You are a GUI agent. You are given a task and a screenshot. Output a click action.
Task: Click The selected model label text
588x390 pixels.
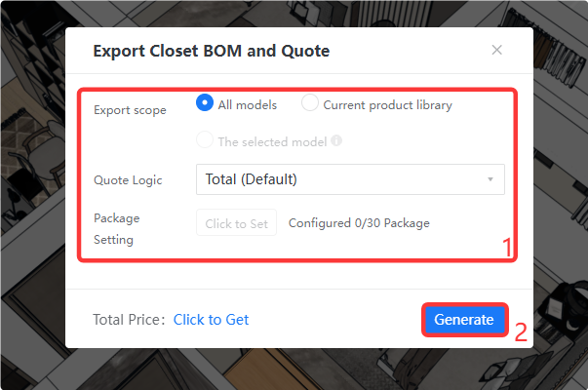pyautogui.click(x=273, y=141)
